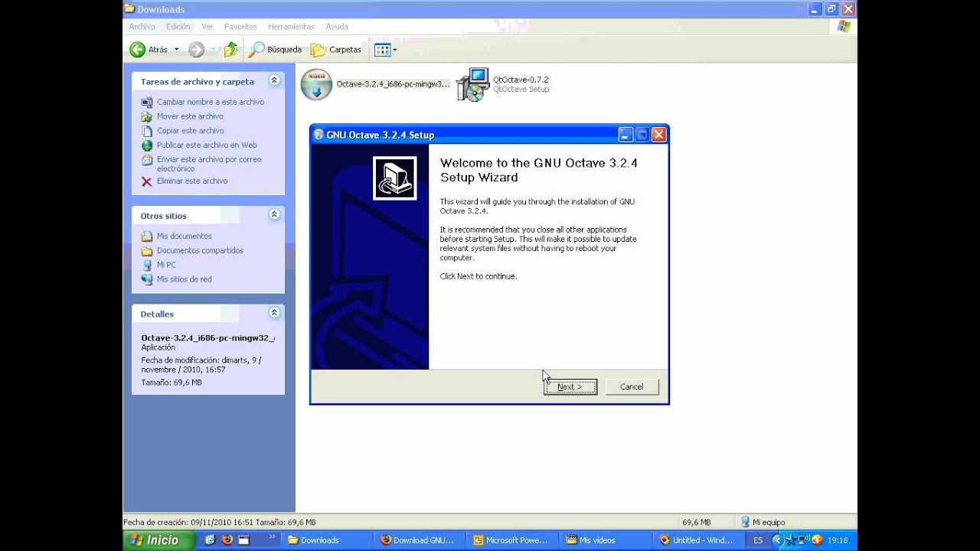Viewport: 980px width, 551px height.
Task: Switch to Untitled Windows taskbar button
Action: tap(698, 540)
